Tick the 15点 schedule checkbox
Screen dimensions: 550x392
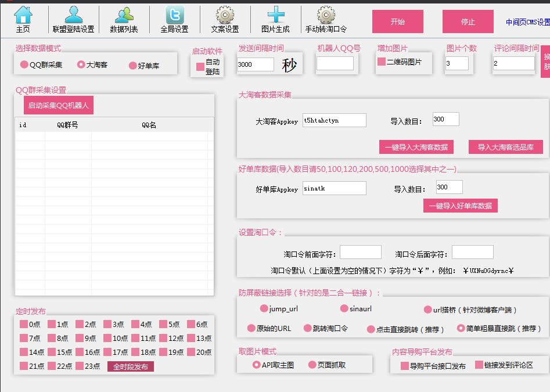(52, 352)
